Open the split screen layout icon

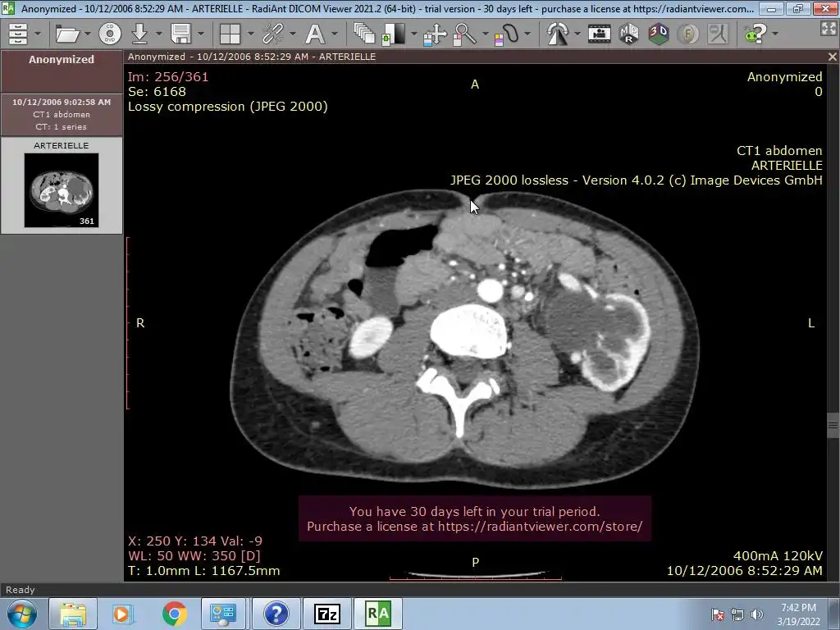click(230, 34)
